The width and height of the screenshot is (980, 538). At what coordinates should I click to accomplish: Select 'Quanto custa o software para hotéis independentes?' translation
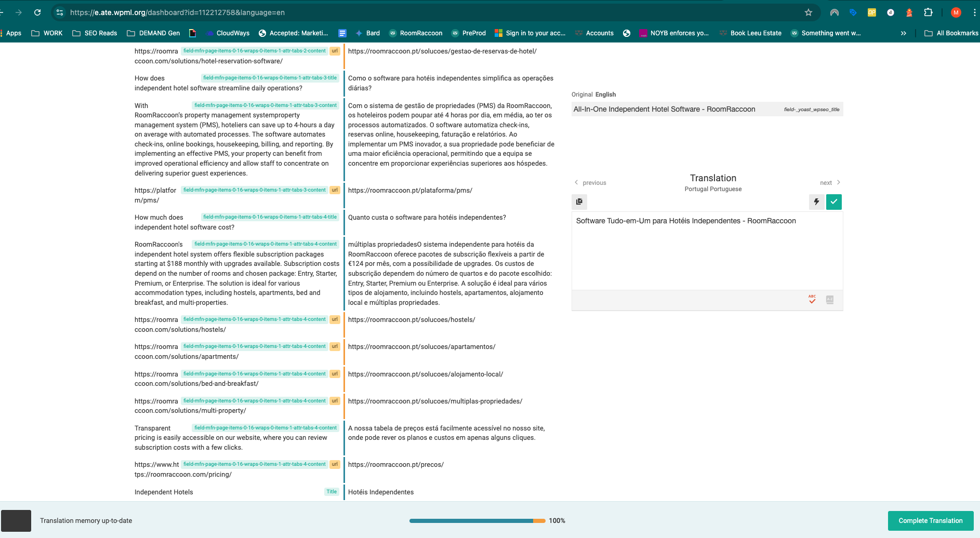click(x=427, y=218)
